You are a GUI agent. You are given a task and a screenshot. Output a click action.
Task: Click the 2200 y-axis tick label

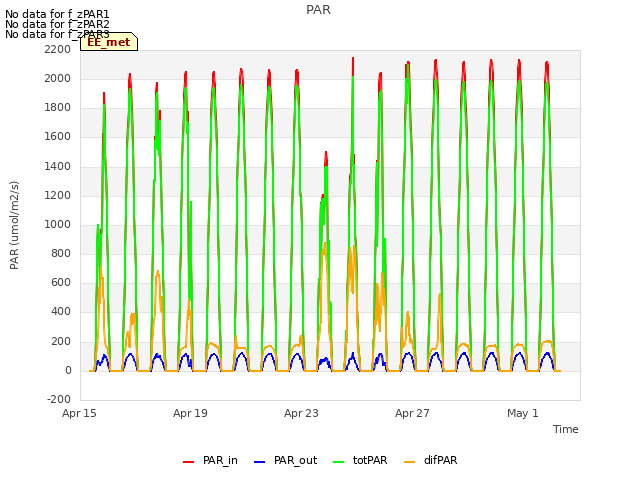(x=58, y=49)
